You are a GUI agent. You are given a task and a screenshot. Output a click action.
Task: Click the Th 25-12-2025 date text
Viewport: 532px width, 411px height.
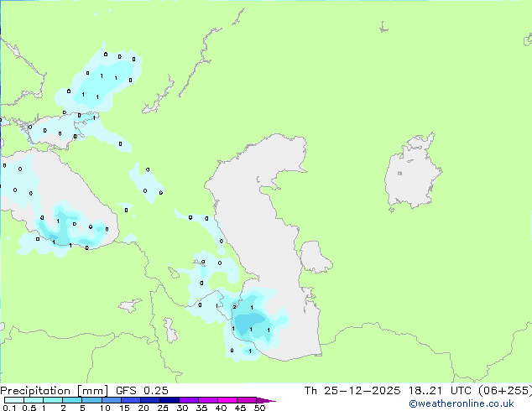click(x=353, y=391)
